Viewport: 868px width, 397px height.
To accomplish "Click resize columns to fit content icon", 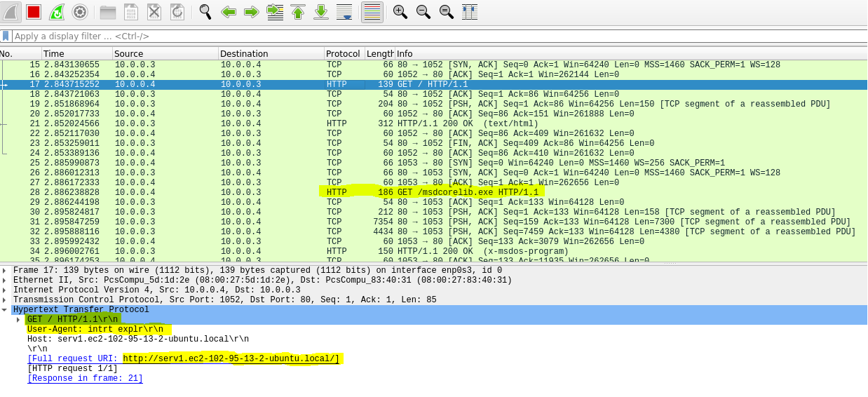I will (470, 12).
